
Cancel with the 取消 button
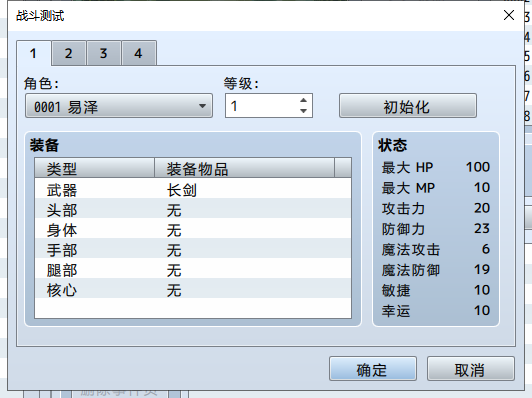471,369
